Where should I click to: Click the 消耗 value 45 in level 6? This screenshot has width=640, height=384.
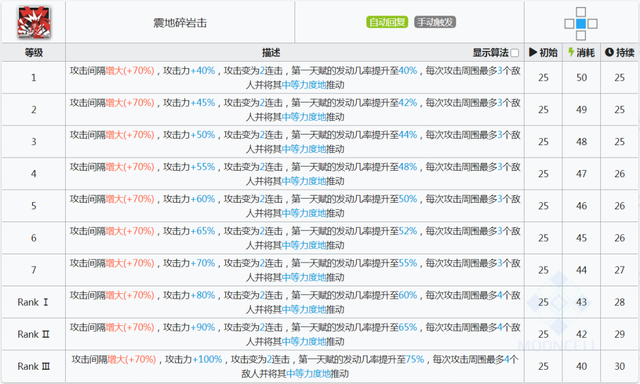click(581, 238)
